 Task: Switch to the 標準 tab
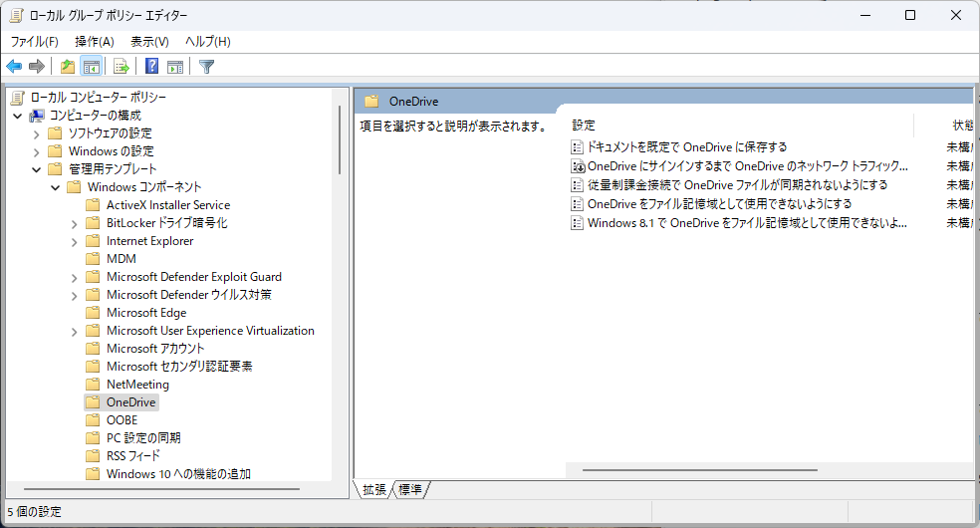tap(410, 490)
